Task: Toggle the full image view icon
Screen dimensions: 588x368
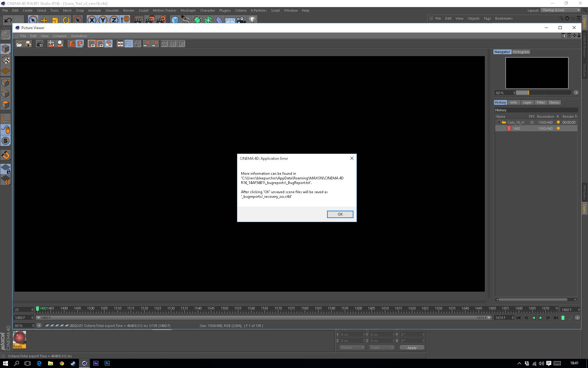Action: 92,44
